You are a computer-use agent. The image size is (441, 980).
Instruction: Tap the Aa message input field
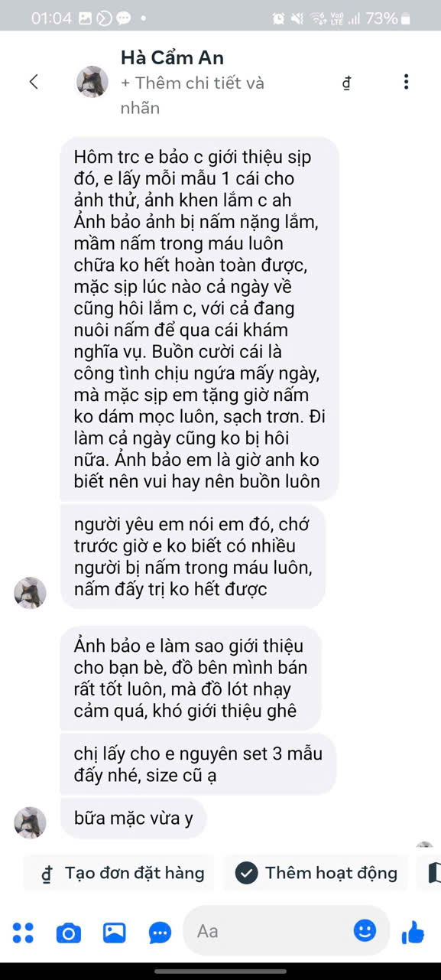coord(268,931)
